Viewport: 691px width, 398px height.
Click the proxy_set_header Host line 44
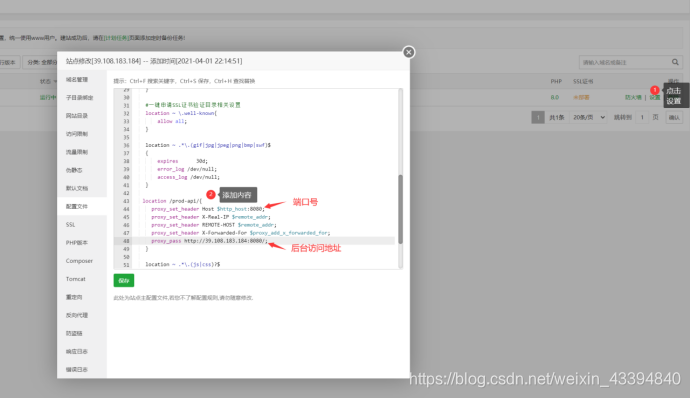tap(208, 209)
